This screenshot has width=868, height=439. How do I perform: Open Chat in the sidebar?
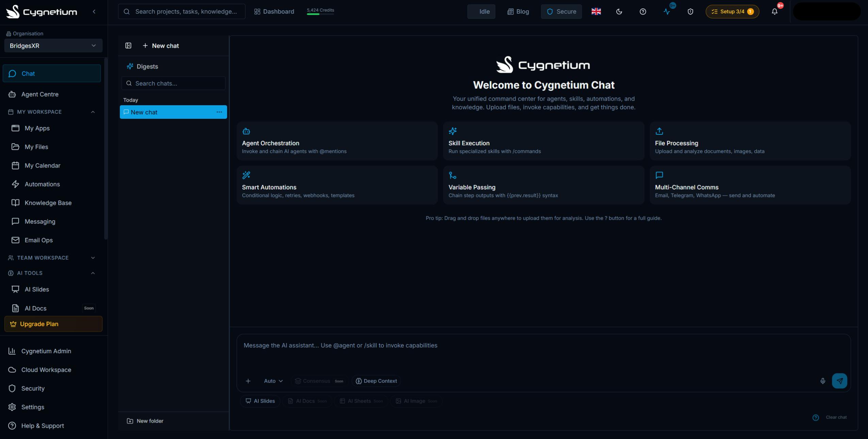click(x=52, y=74)
